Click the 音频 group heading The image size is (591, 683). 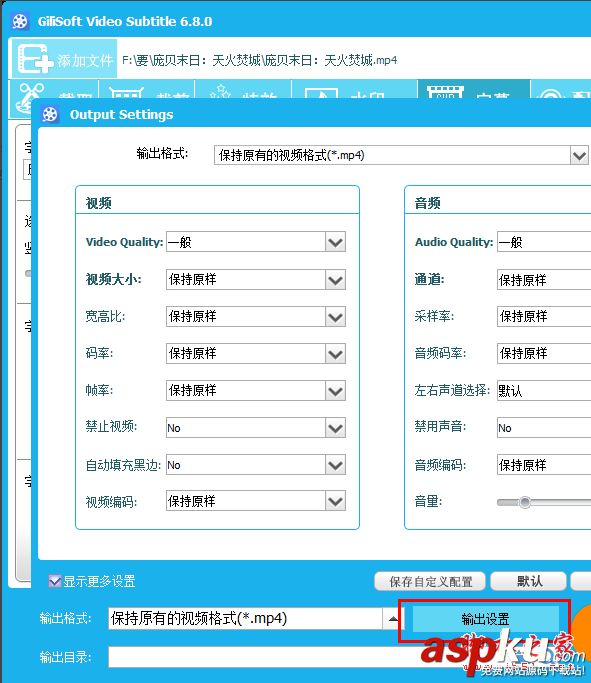tap(427, 203)
